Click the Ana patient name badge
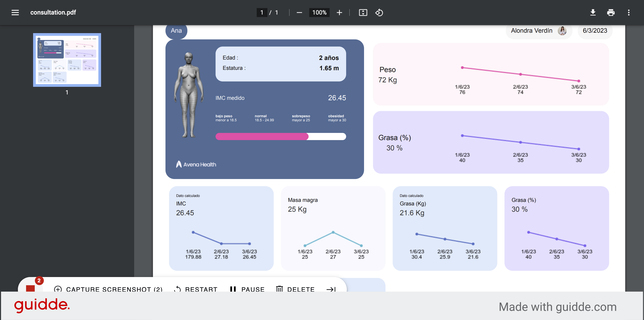The image size is (644, 320). click(176, 31)
